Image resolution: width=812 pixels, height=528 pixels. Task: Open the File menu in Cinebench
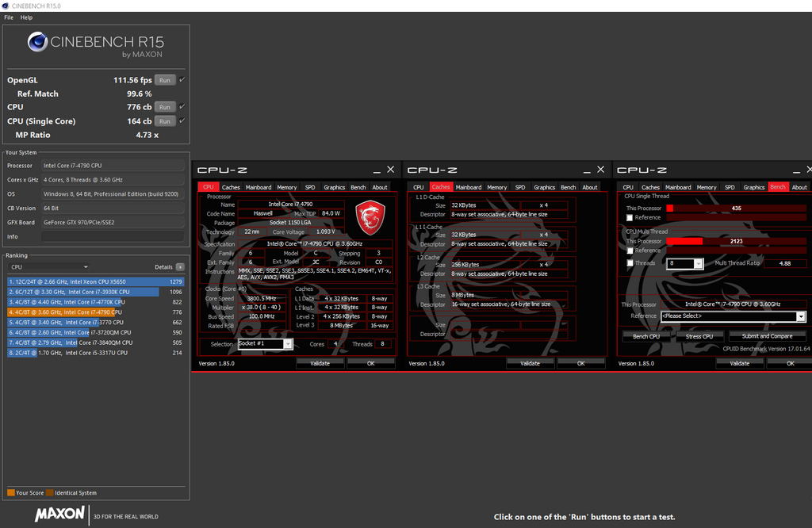tap(8, 17)
